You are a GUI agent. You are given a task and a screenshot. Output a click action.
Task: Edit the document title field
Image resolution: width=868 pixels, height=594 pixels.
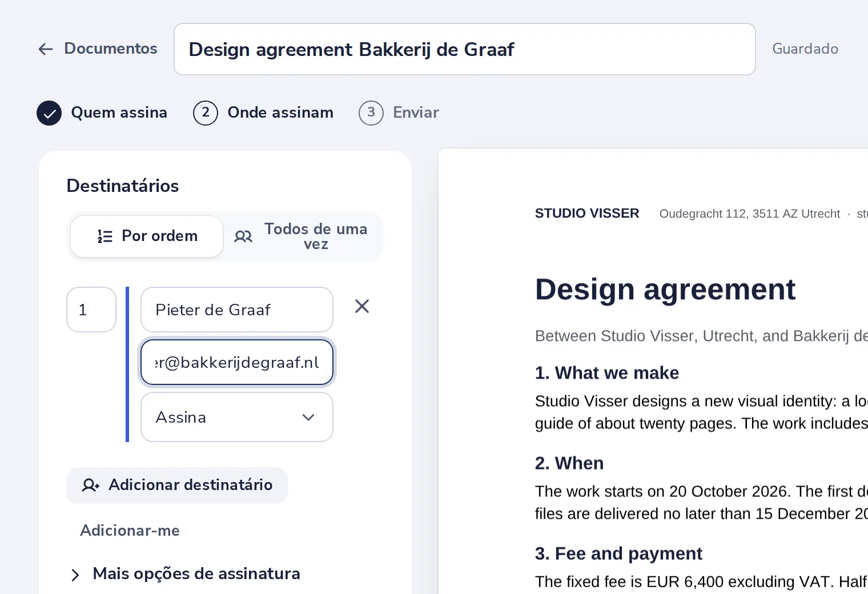[464, 49]
